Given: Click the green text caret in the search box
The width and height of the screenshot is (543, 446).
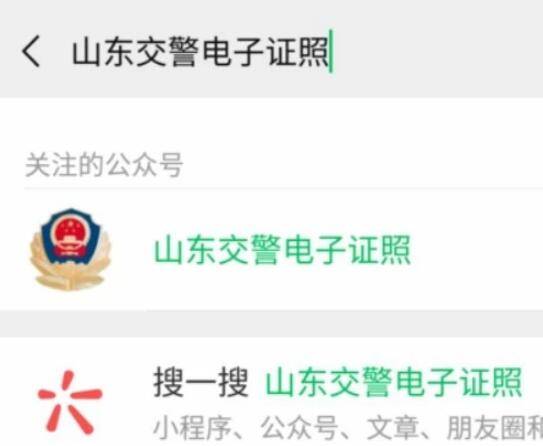Looking at the screenshot, I should 331,51.
